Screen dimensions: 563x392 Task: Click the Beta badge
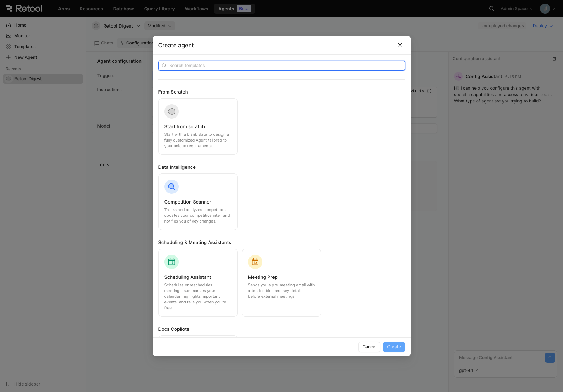tap(244, 9)
